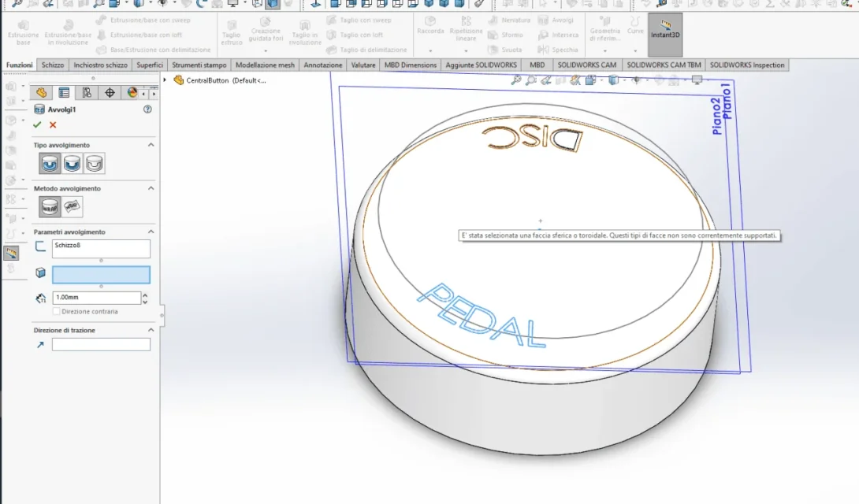Increase thickness value with stepper up arrow

point(145,295)
